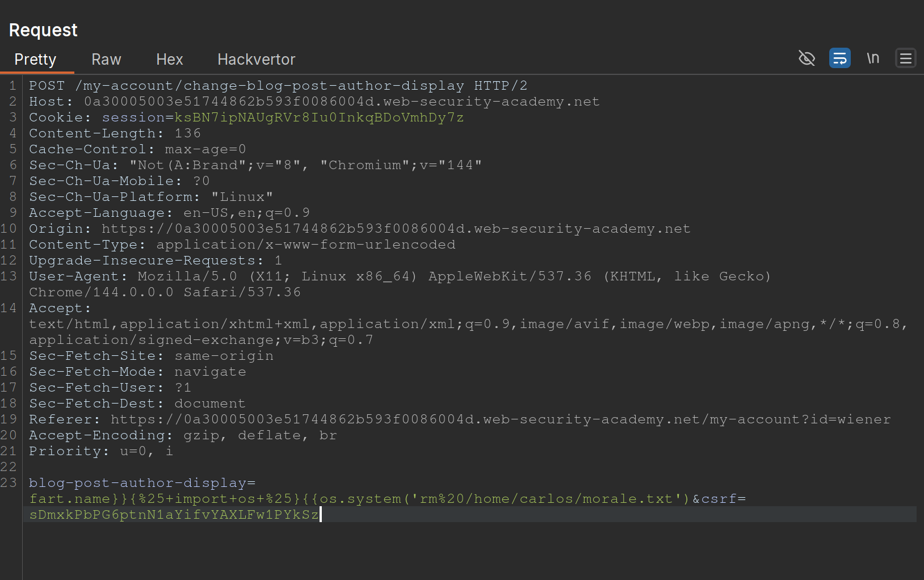Open the hamburger options menu icon
The width and height of the screenshot is (924, 580).
[x=905, y=58]
